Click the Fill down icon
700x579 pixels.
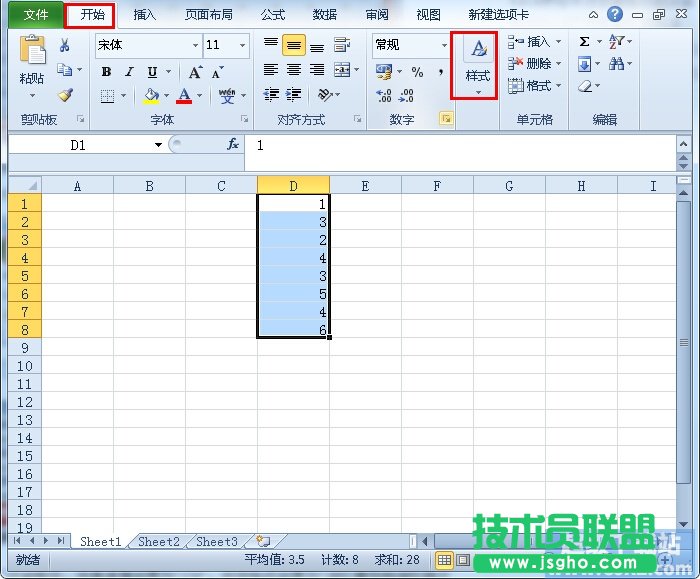pyautogui.click(x=584, y=64)
